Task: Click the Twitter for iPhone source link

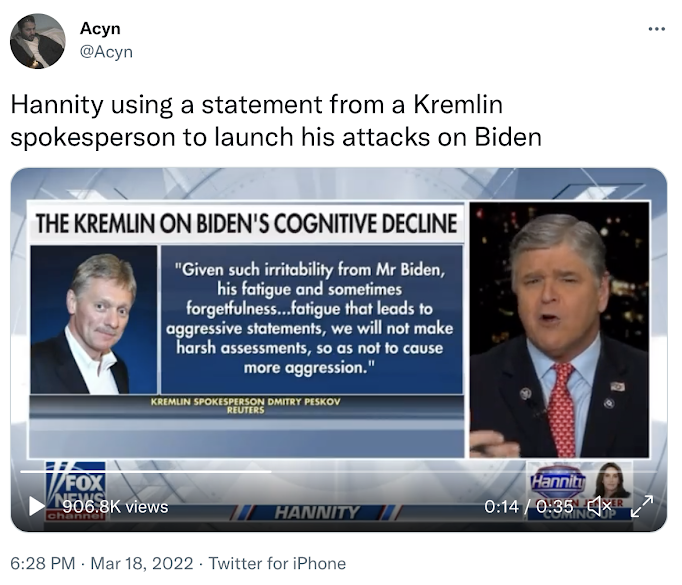Action: click(277, 563)
